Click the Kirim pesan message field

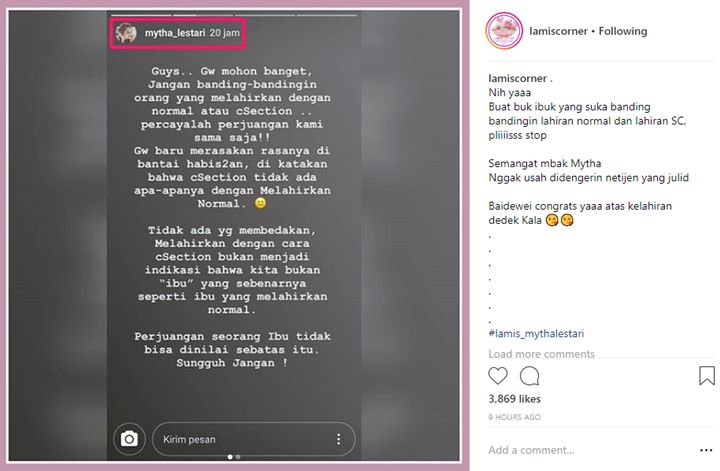(253, 439)
